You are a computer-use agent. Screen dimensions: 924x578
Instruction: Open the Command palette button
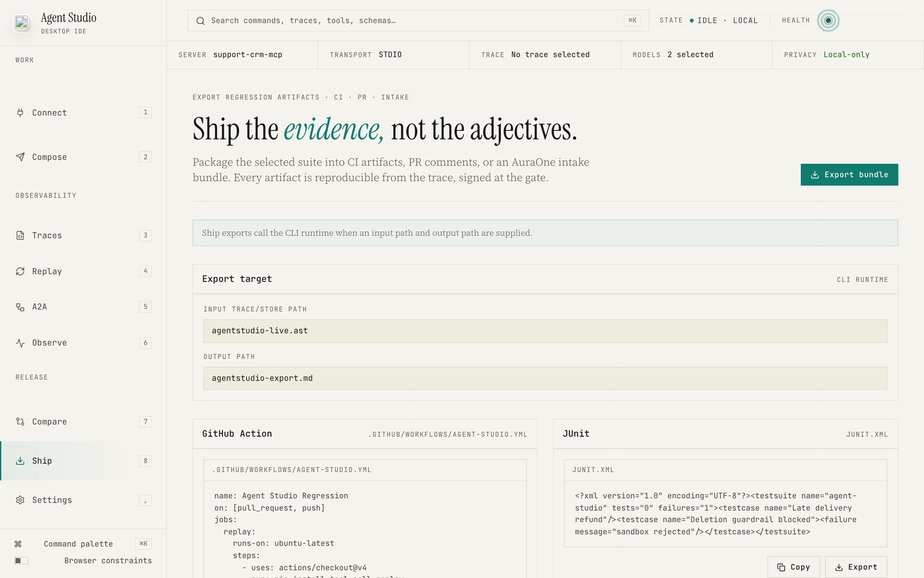pyautogui.click(x=83, y=544)
